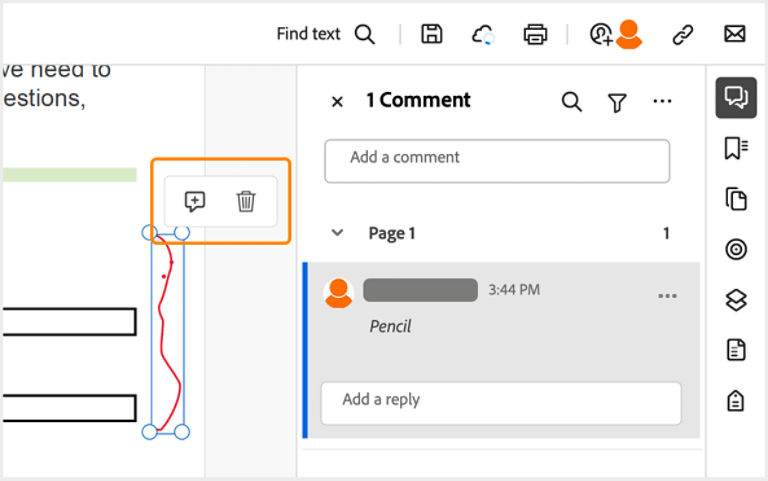768x481 pixels.
Task: Click the cloud sync icon
Action: pyautogui.click(x=483, y=34)
